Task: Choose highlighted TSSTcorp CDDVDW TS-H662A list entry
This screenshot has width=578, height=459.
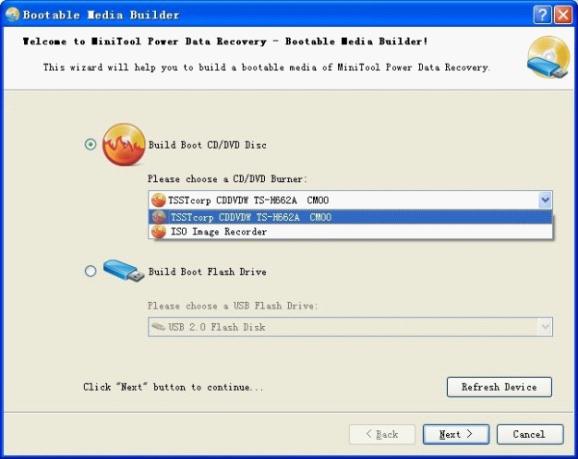Action: click(350, 217)
